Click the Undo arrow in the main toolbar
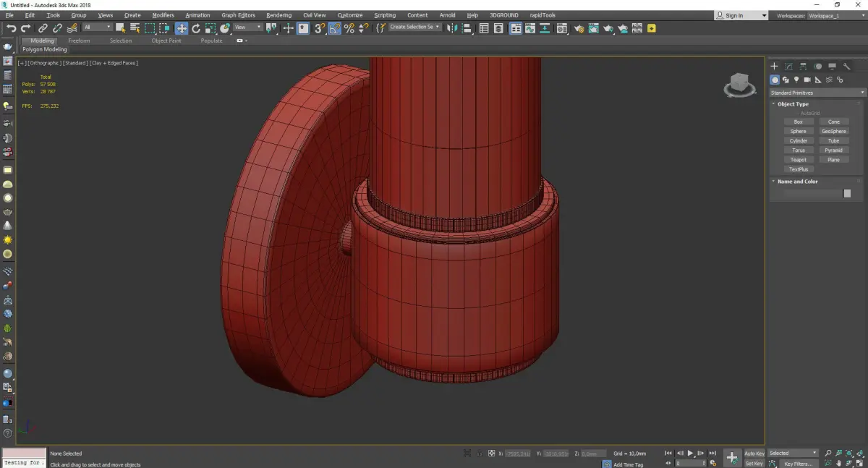This screenshot has height=468, width=868. (11, 28)
